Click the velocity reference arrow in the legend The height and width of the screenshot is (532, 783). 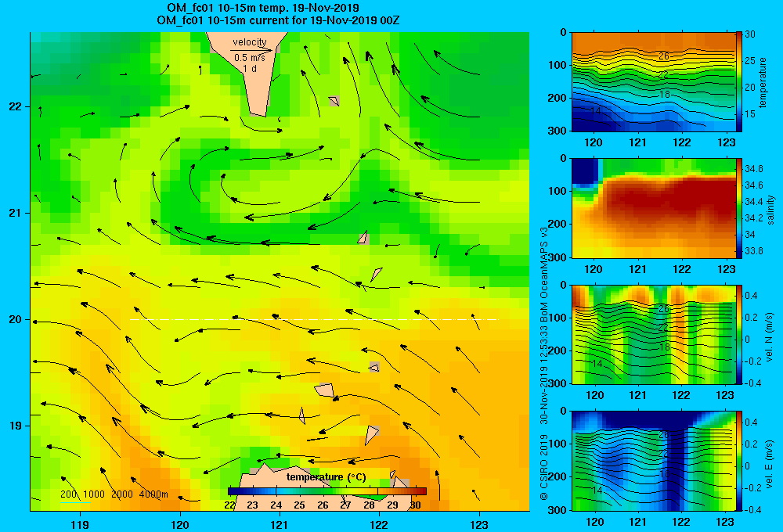251,50
